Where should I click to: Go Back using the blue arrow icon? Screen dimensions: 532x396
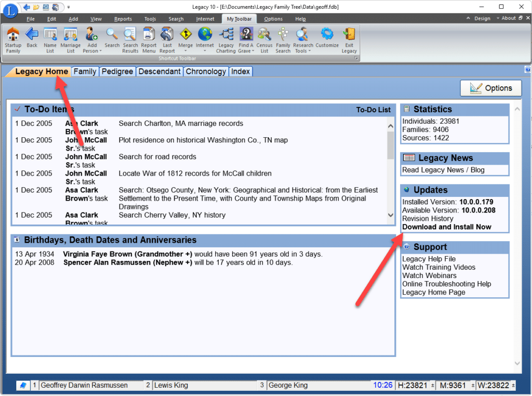(32, 37)
